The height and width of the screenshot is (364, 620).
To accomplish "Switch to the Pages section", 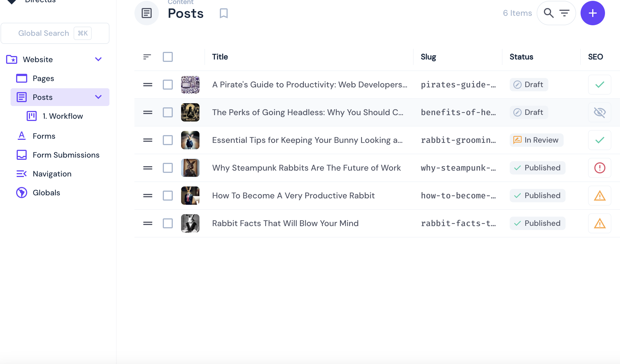I will pyautogui.click(x=43, y=78).
